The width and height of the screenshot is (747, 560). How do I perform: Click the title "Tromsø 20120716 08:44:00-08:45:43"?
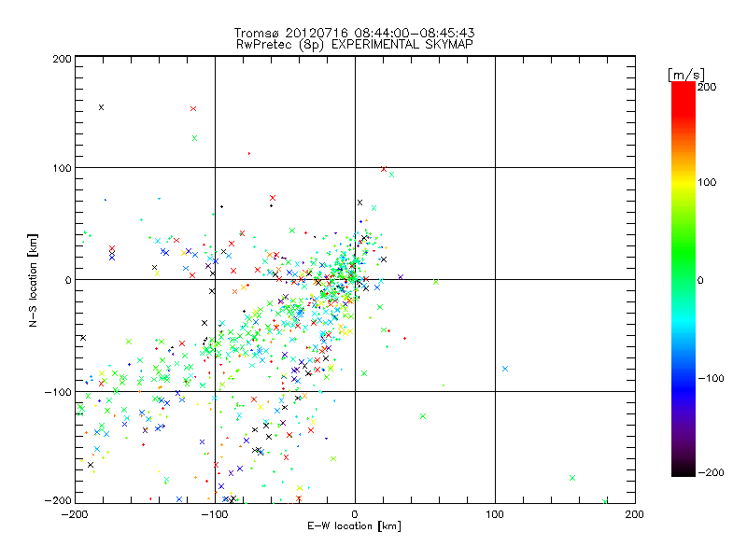354,33
